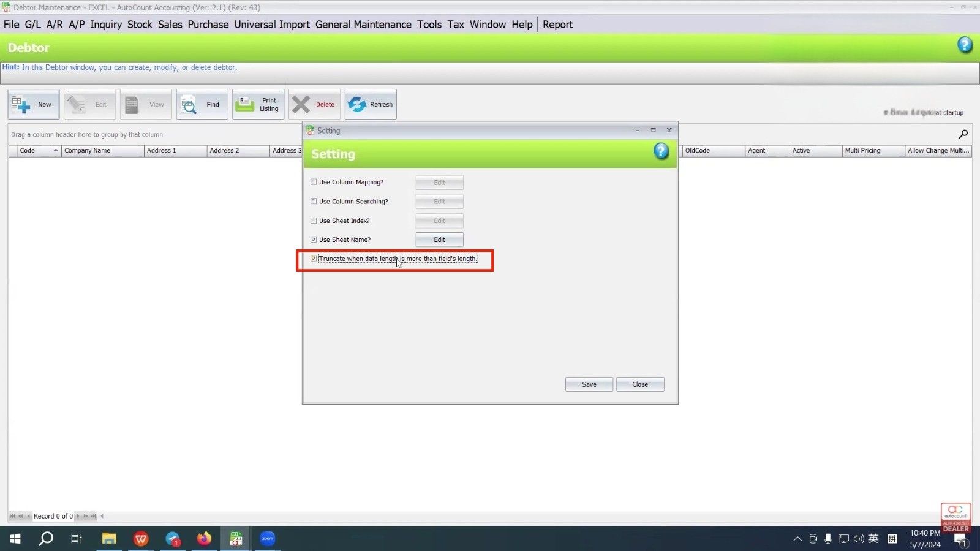Open Find debtor search tool
The width and height of the screenshot is (980, 551).
(202, 104)
